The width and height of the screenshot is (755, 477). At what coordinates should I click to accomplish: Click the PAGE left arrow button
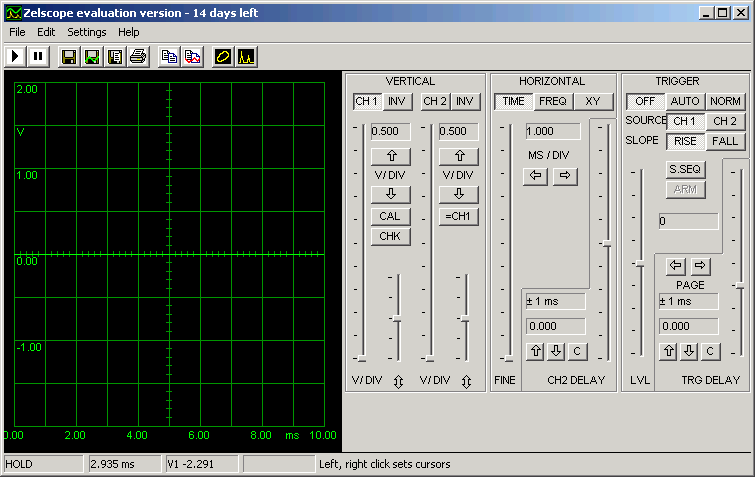(676, 266)
